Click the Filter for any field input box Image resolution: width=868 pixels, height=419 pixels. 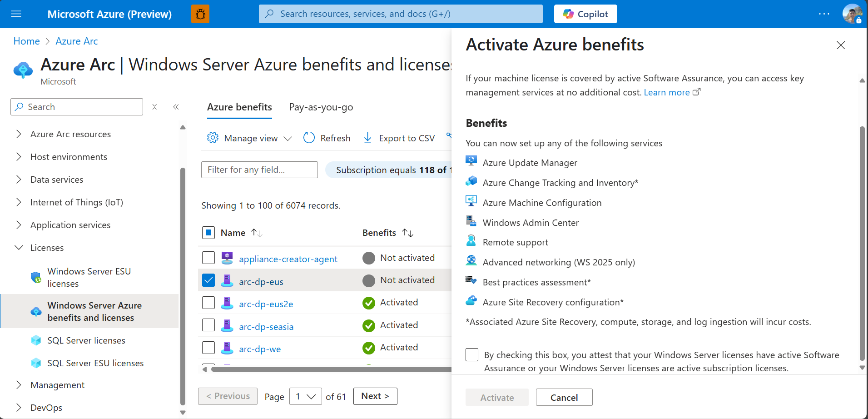point(259,170)
